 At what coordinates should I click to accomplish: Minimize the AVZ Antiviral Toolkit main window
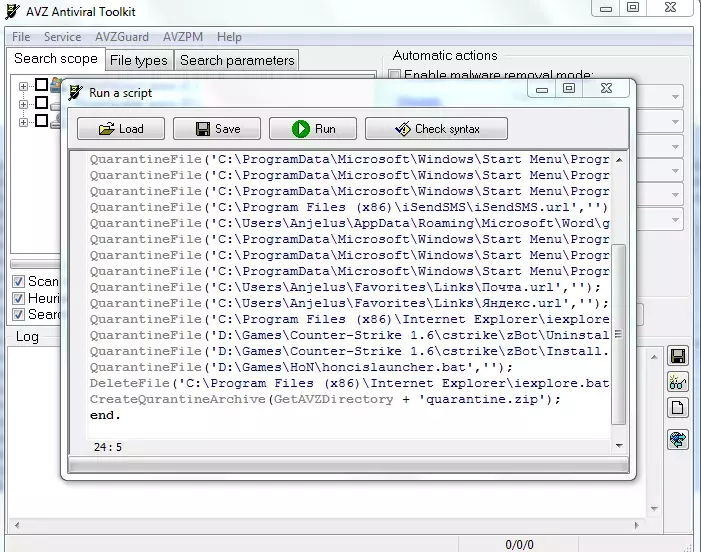click(606, 8)
